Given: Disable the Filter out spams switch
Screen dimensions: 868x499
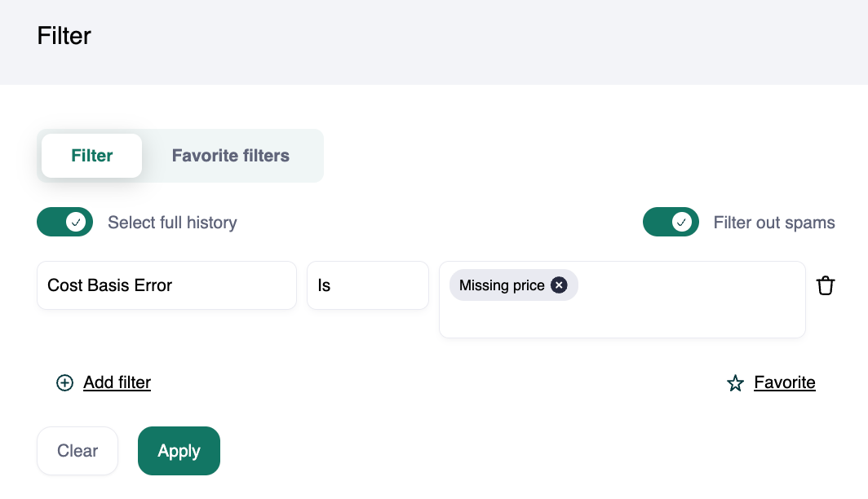Looking at the screenshot, I should point(671,222).
